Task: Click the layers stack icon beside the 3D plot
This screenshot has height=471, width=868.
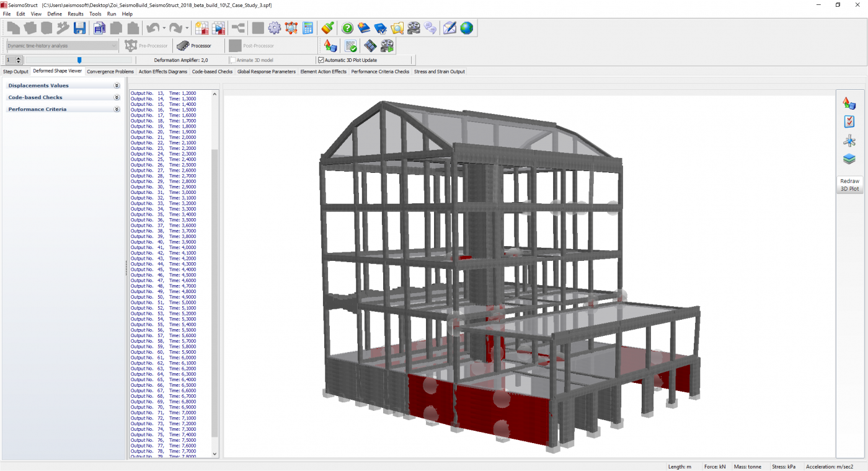Action: coord(849,159)
